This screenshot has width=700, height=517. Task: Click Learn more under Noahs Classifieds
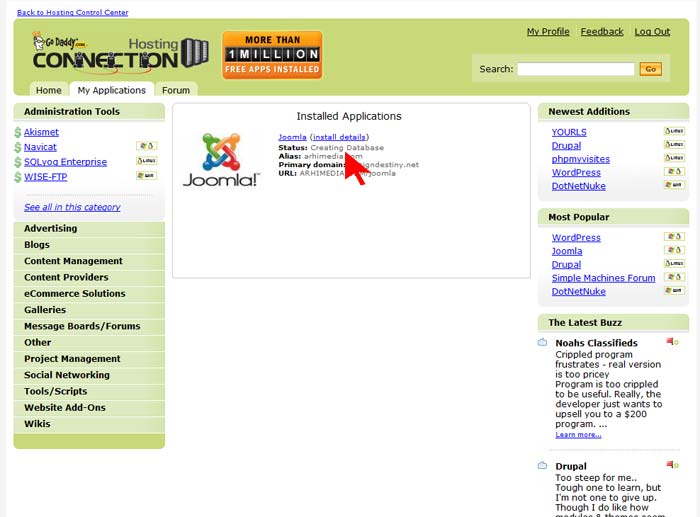(578, 435)
